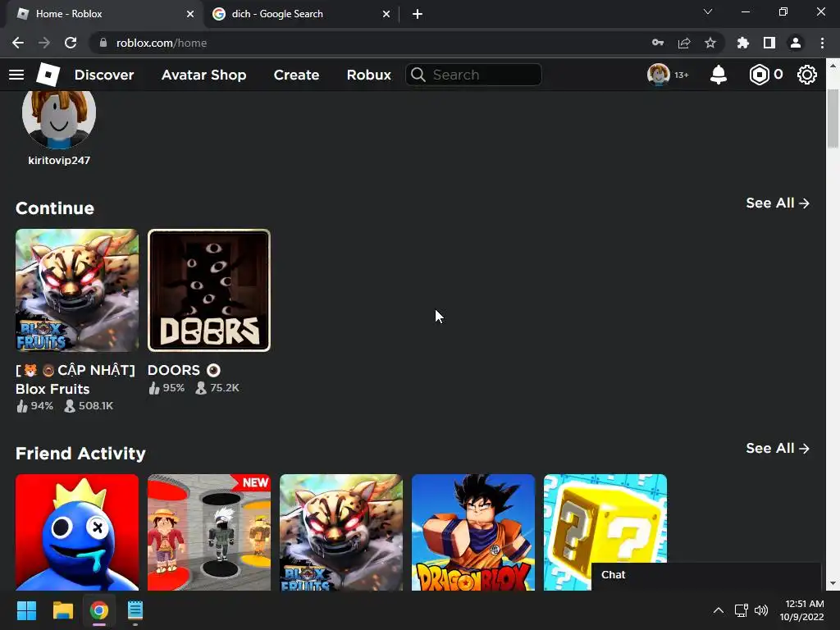
Task: Click the share this page icon
Action: pos(684,43)
